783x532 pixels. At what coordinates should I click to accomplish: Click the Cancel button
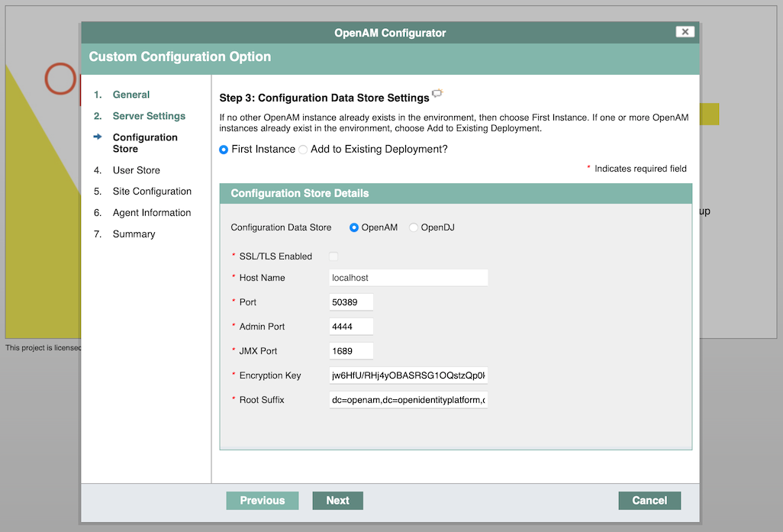tap(649, 501)
